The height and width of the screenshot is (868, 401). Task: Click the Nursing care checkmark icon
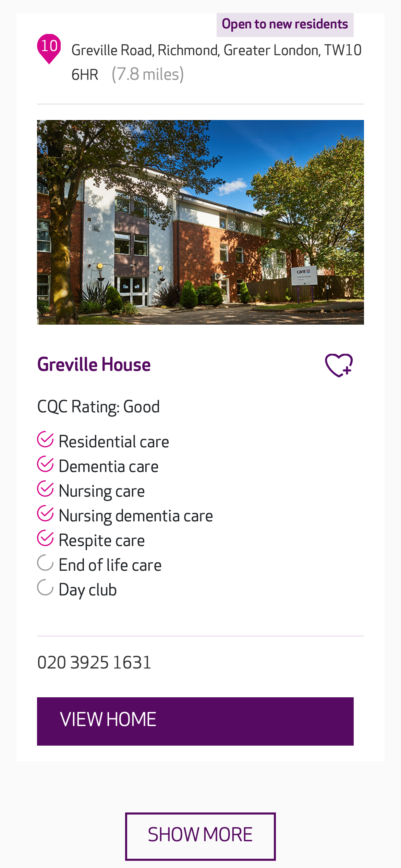(x=45, y=489)
